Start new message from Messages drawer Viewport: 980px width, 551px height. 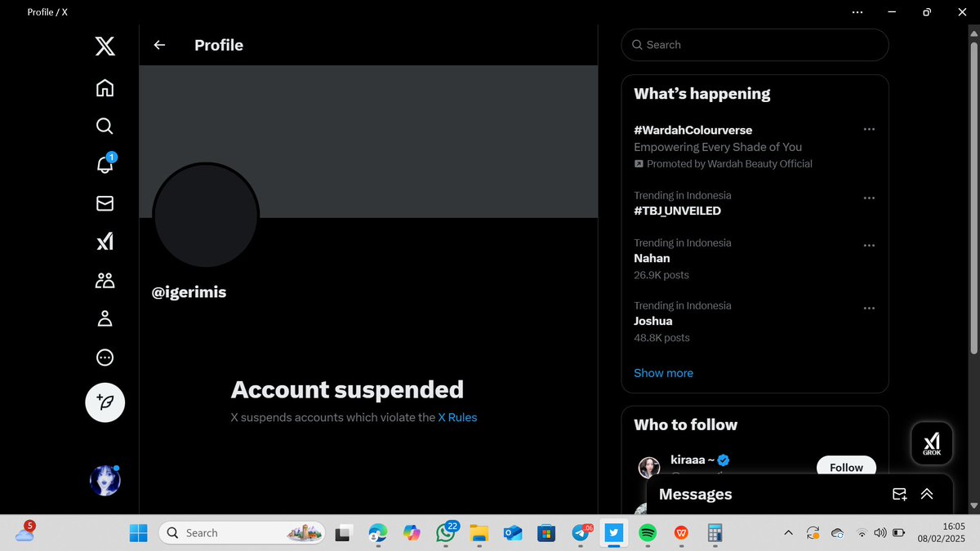pyautogui.click(x=899, y=494)
